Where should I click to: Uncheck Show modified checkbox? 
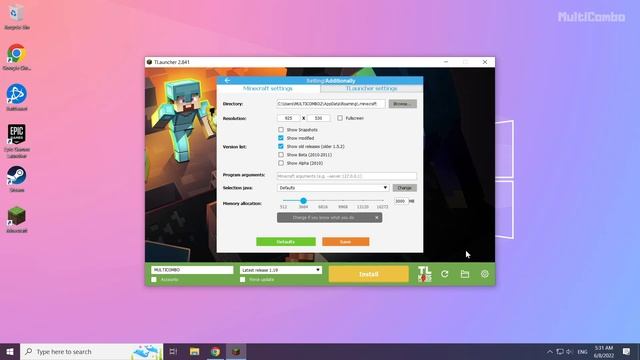point(281,138)
